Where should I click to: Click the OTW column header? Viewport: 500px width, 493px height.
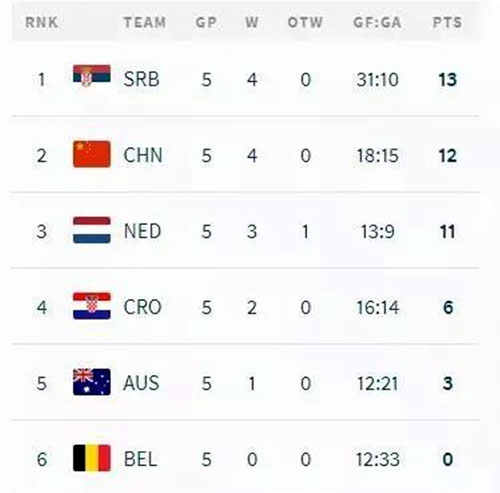pyautogui.click(x=305, y=23)
